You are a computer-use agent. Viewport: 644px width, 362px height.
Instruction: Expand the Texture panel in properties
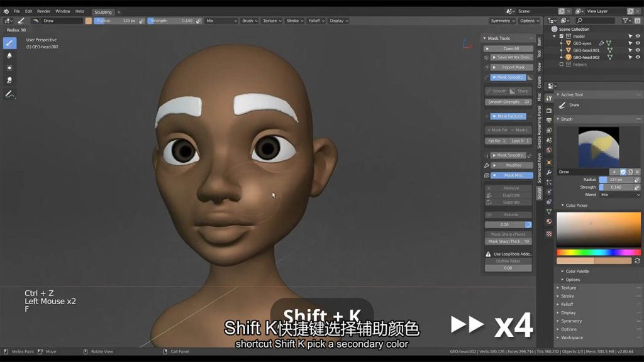click(569, 288)
